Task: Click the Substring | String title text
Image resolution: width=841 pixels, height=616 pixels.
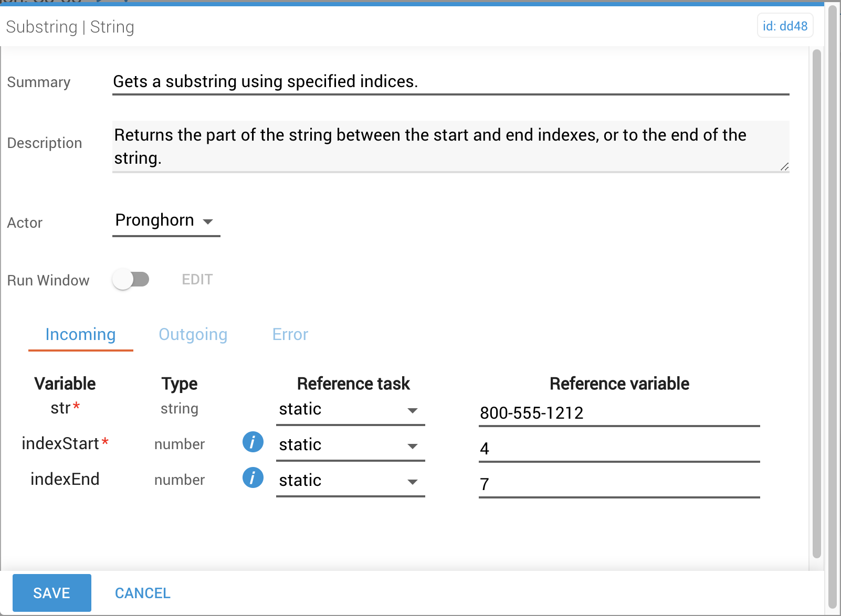Action: pyautogui.click(x=70, y=27)
